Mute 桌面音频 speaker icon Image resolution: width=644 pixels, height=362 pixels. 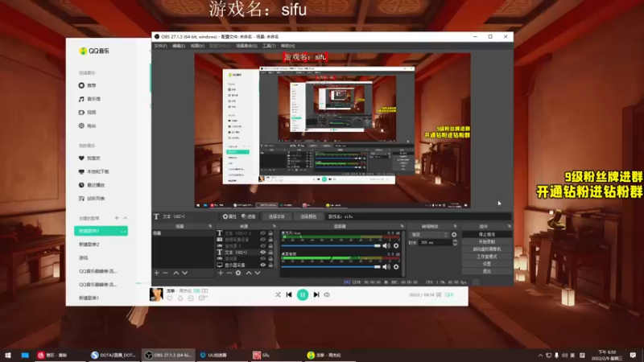coord(386,267)
